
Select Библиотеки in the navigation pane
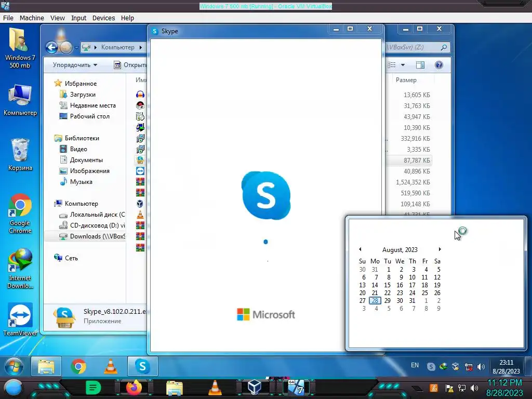[x=82, y=138]
